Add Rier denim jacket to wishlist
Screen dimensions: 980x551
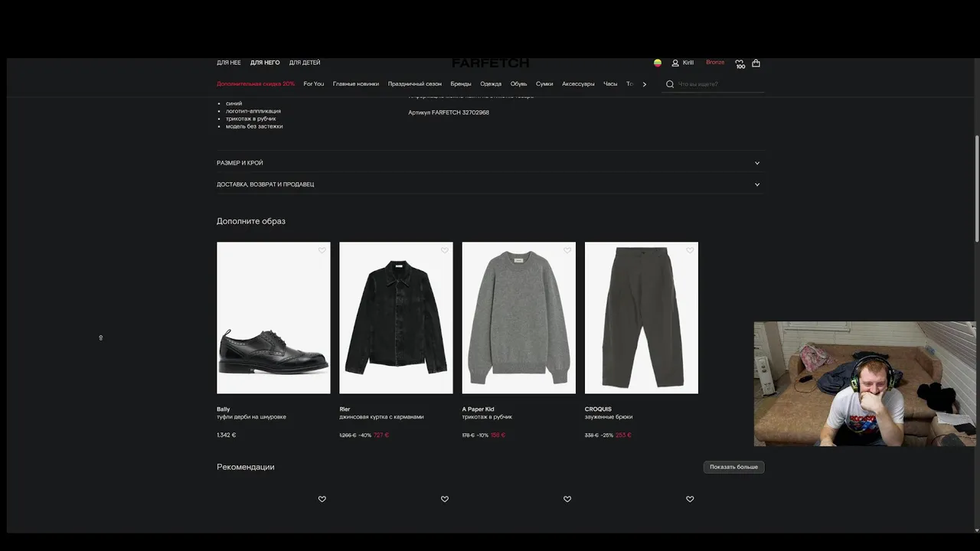445,250
